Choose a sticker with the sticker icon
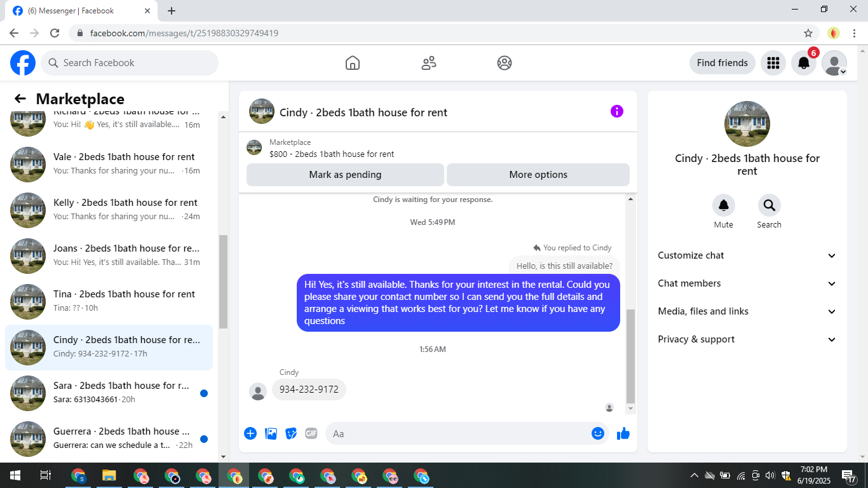Viewport: 868px width, 488px height. (x=291, y=433)
